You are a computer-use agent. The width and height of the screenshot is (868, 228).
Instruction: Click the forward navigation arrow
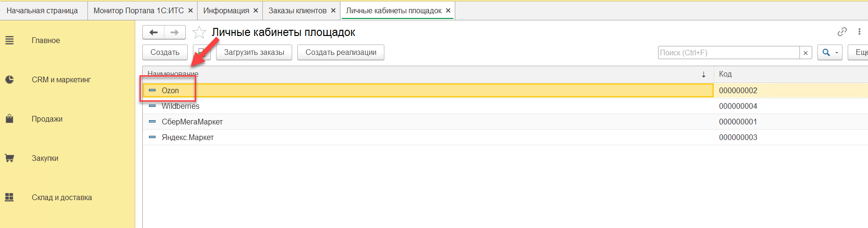click(174, 32)
